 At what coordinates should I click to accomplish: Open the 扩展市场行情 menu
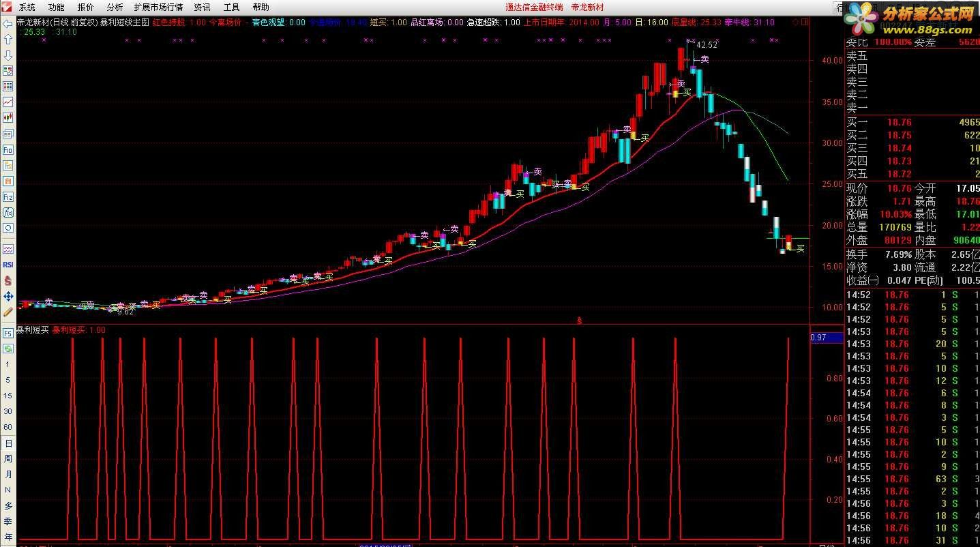click(159, 8)
